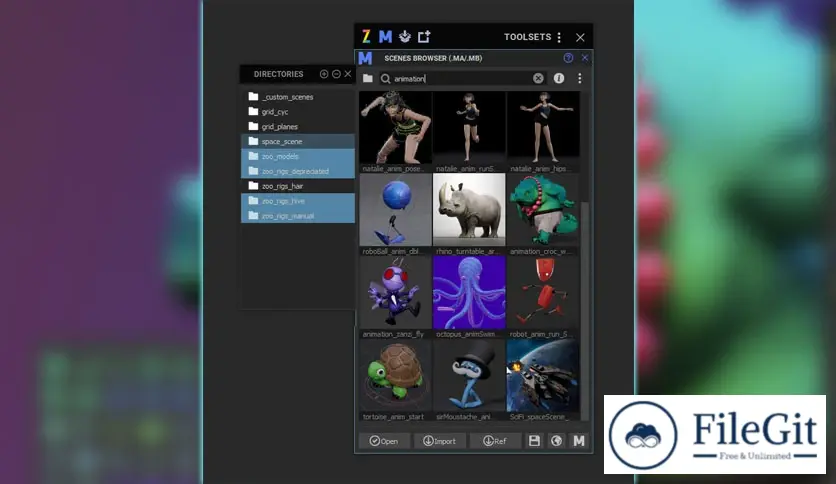This screenshot has width=836, height=484.
Task: Select the space_scene folder
Action: [298, 141]
